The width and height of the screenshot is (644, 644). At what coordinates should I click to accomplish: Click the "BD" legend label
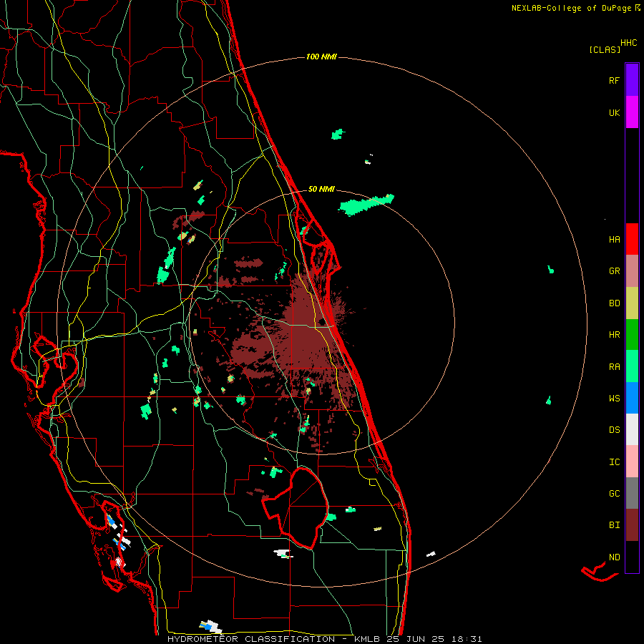coord(614,303)
